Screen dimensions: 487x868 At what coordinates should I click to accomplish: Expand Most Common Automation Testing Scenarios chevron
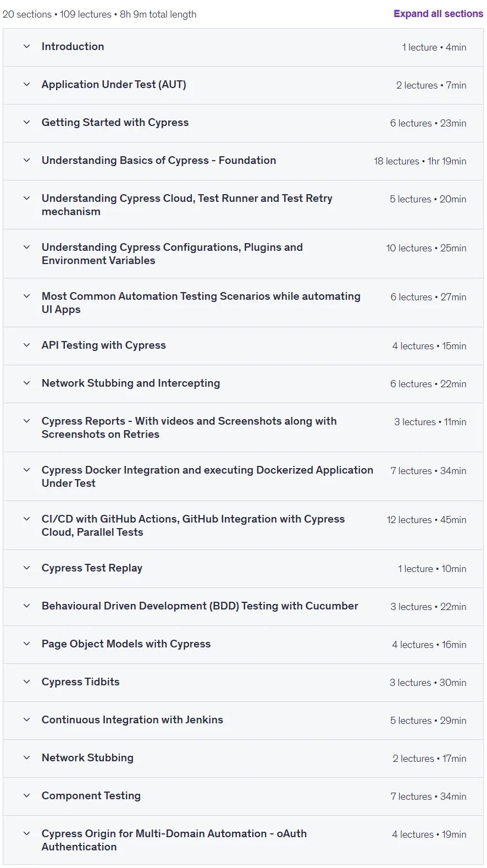point(26,296)
